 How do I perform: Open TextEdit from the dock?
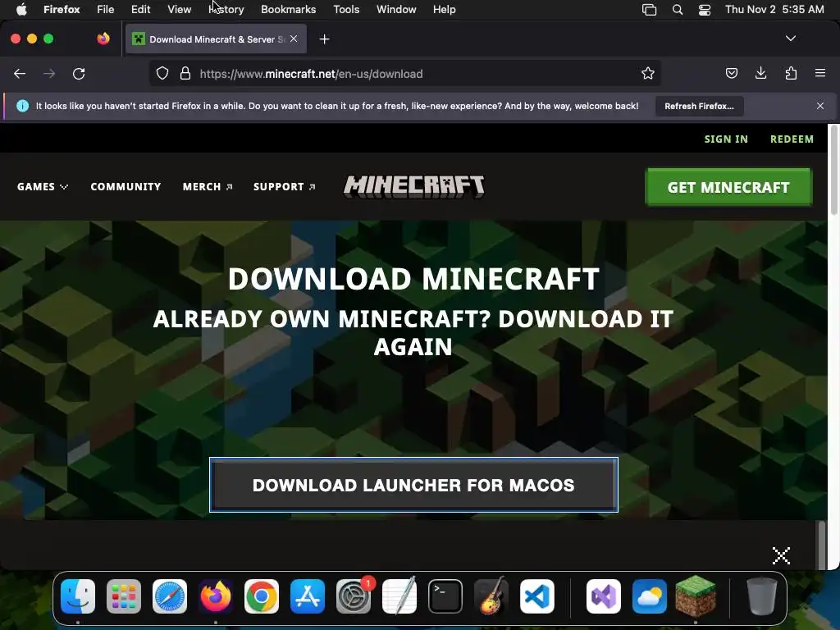(x=399, y=596)
